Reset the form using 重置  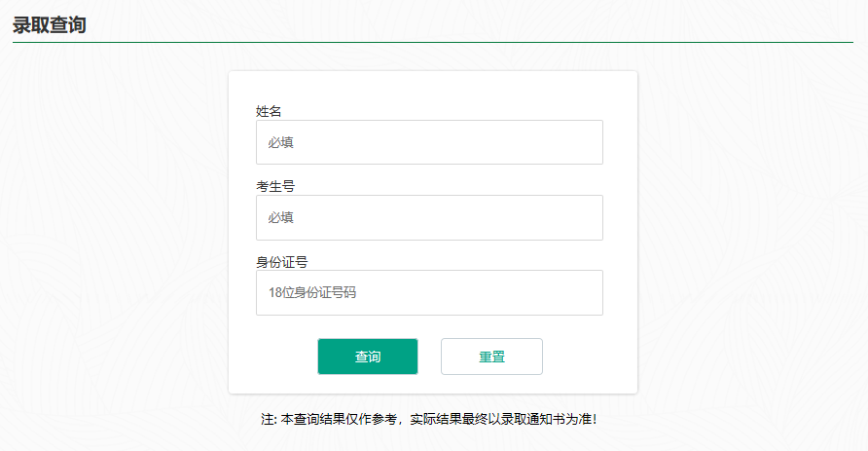pyautogui.click(x=491, y=357)
